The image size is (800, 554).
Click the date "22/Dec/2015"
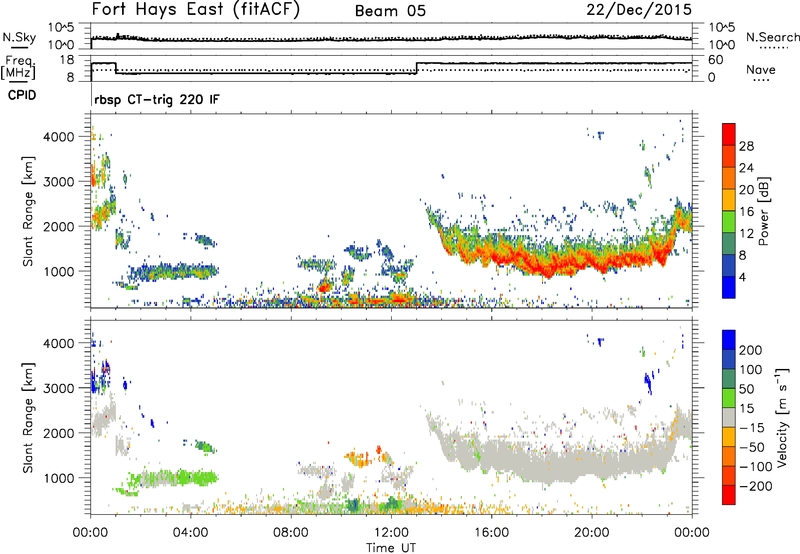pyautogui.click(x=639, y=9)
